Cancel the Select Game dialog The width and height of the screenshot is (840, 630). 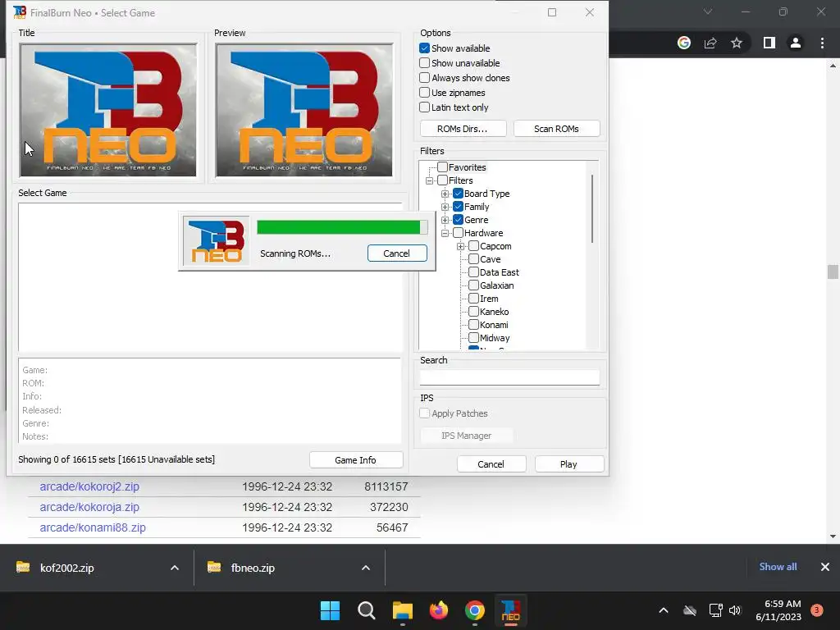[x=491, y=464]
